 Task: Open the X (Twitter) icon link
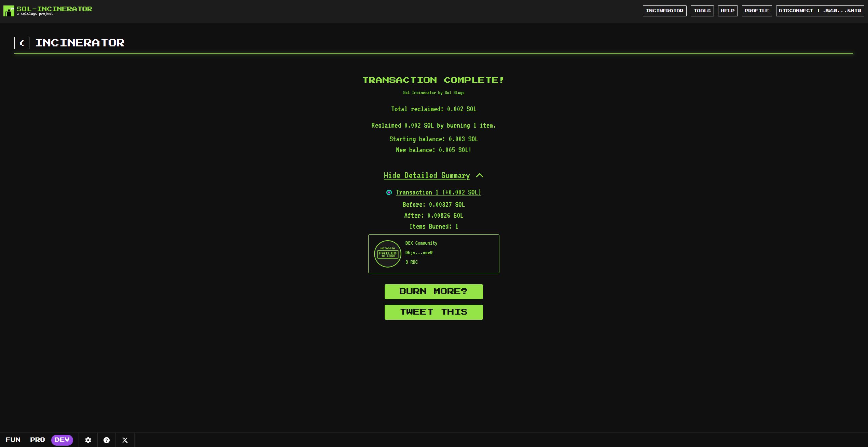pos(125,440)
